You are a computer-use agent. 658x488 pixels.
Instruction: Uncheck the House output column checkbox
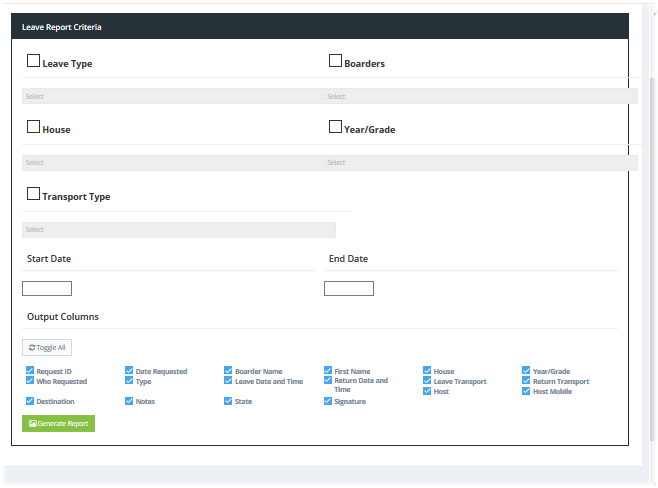point(427,371)
